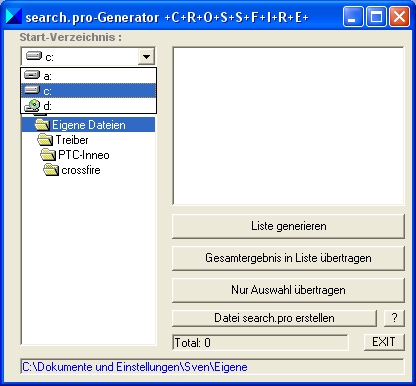Click the EXIT button

tap(384, 342)
